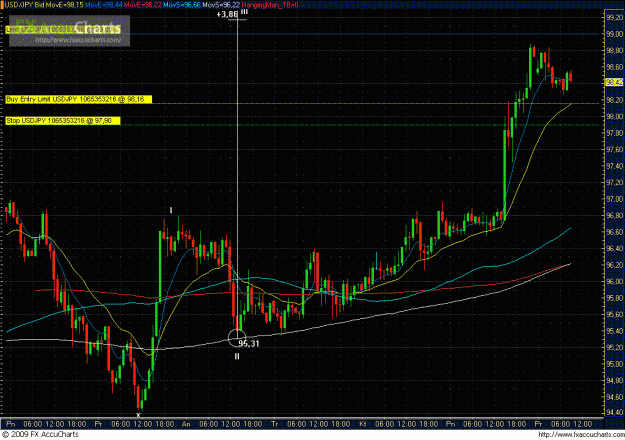Click the 96,00 price axis label
Screen dimensions: 625x440
coord(614,281)
